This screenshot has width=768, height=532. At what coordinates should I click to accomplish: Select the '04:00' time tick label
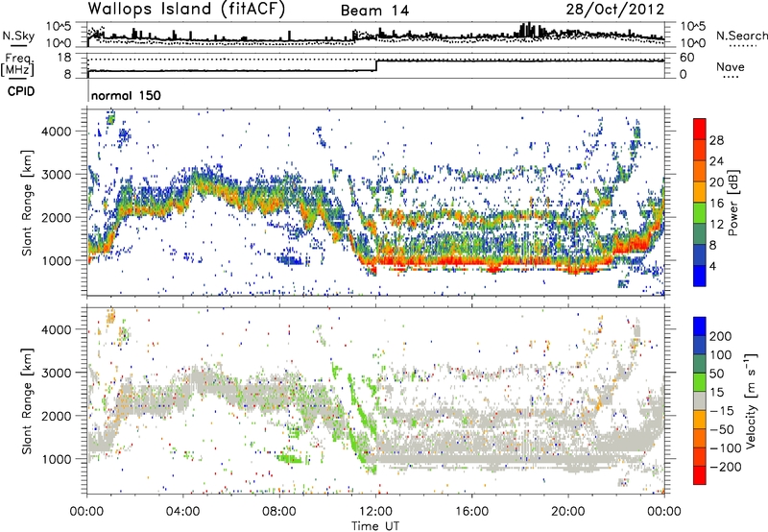[182, 512]
